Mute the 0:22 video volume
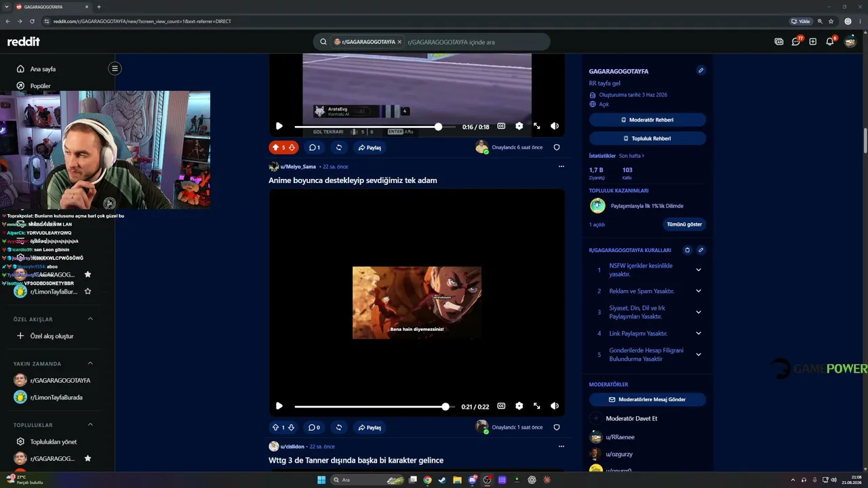The image size is (868, 488). coord(554,406)
